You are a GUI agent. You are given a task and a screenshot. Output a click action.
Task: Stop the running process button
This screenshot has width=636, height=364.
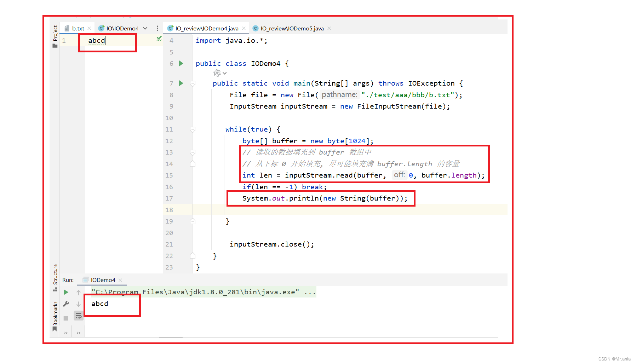66,318
